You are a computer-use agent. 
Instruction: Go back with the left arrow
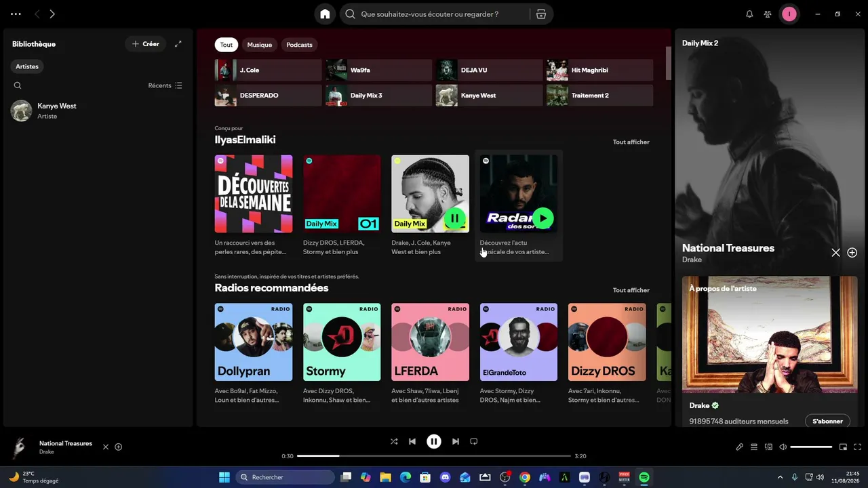click(37, 14)
